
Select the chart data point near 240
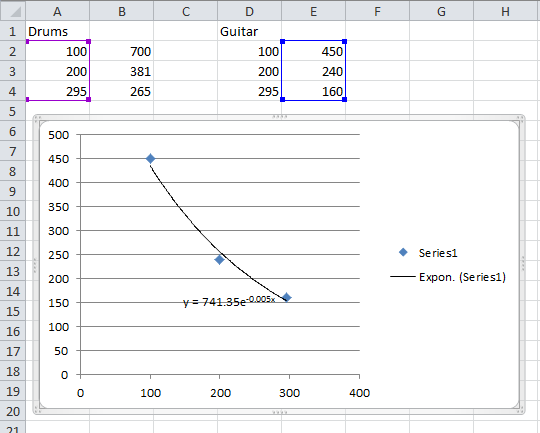tap(219, 259)
